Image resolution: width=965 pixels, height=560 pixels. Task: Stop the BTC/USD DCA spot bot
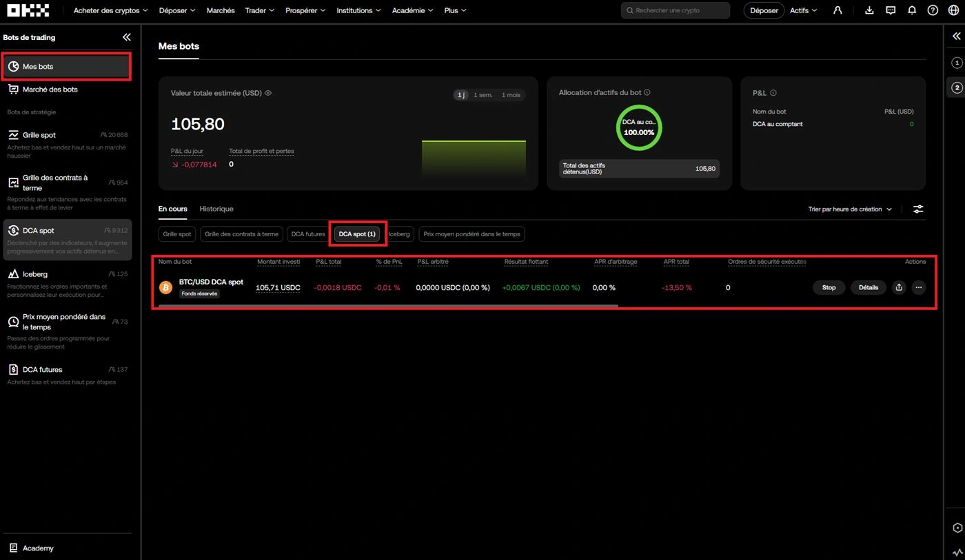click(x=829, y=287)
